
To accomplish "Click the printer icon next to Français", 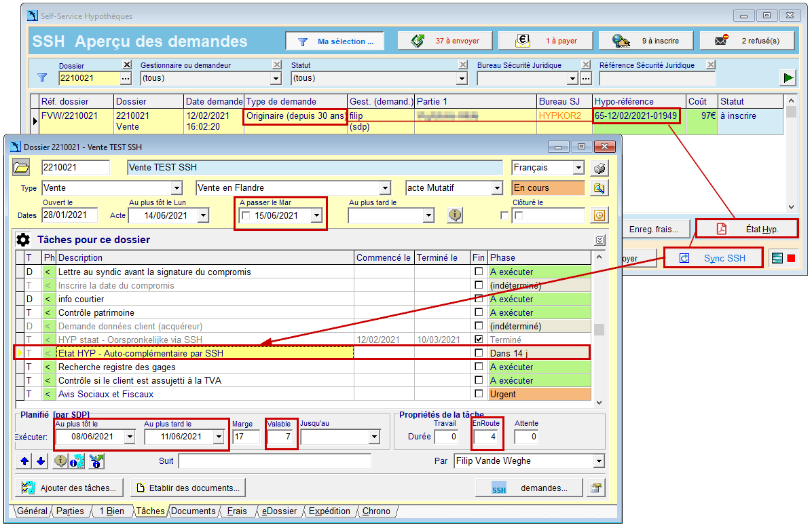I will [x=599, y=168].
